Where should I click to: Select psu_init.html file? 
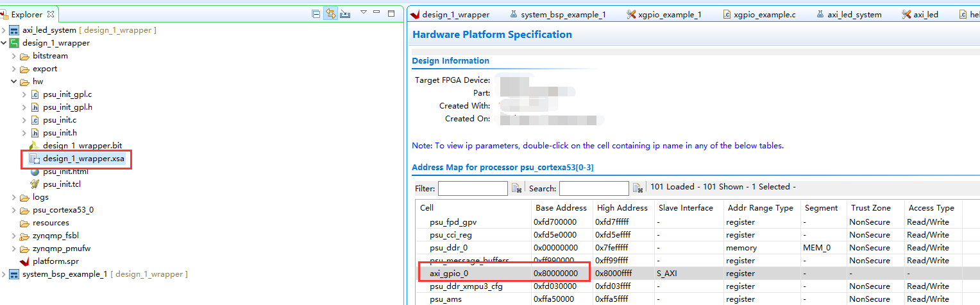click(65, 171)
